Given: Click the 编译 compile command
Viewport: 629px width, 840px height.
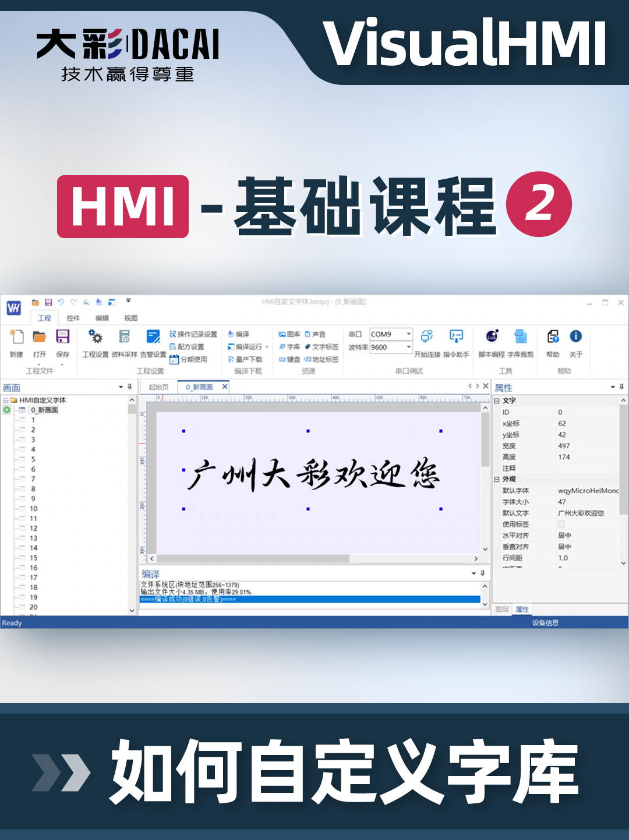Looking at the screenshot, I should [239, 334].
